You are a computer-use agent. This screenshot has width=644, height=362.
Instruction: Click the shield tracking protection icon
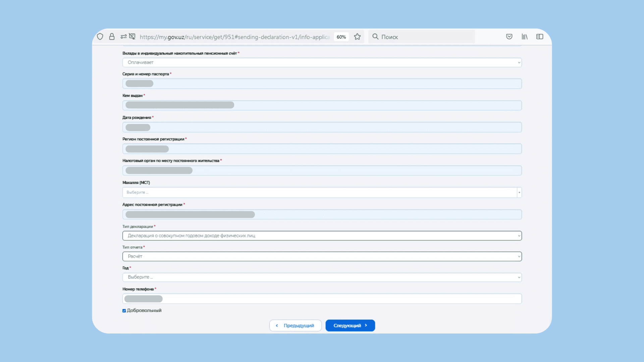click(x=100, y=37)
